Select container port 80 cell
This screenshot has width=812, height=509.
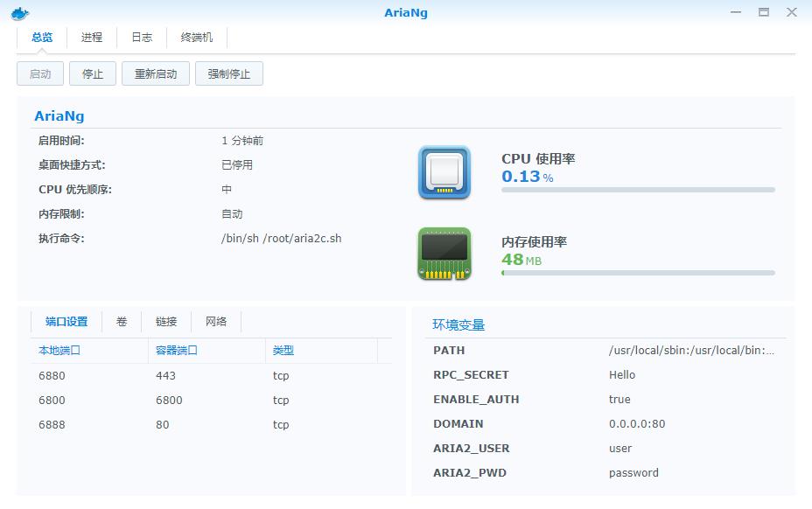[x=163, y=424]
